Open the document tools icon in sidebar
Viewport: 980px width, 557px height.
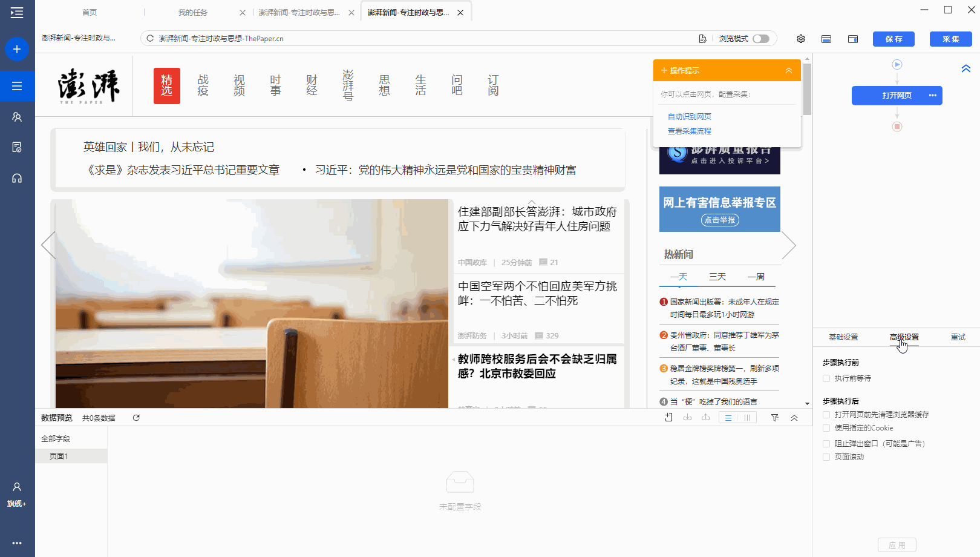coord(17,147)
